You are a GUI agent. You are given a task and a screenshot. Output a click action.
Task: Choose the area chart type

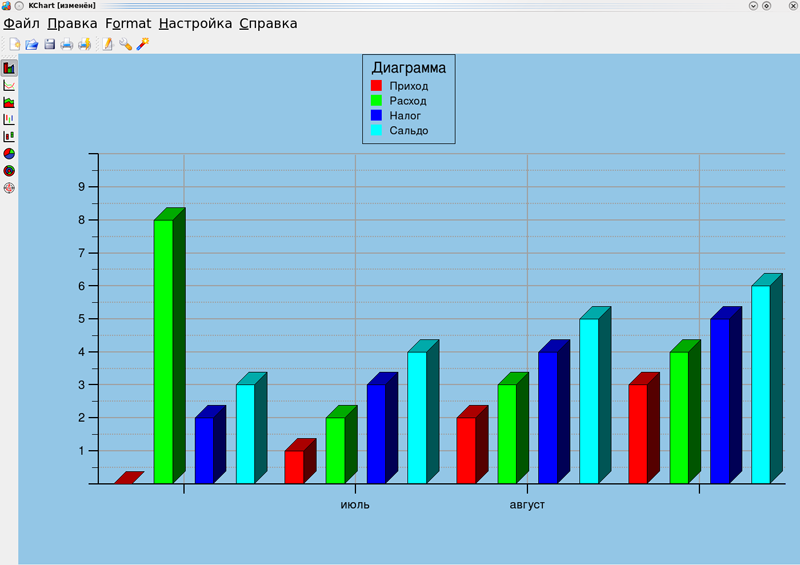9,102
